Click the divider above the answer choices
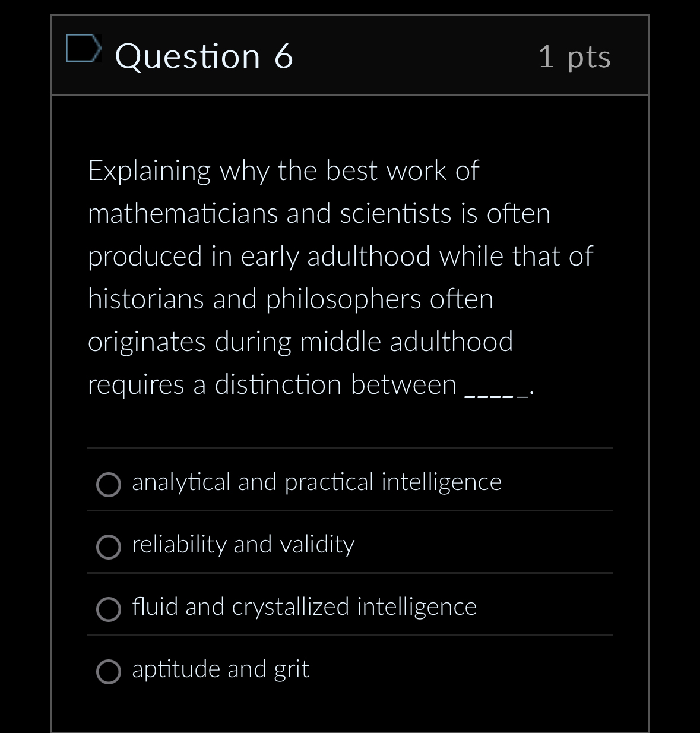 349,448
